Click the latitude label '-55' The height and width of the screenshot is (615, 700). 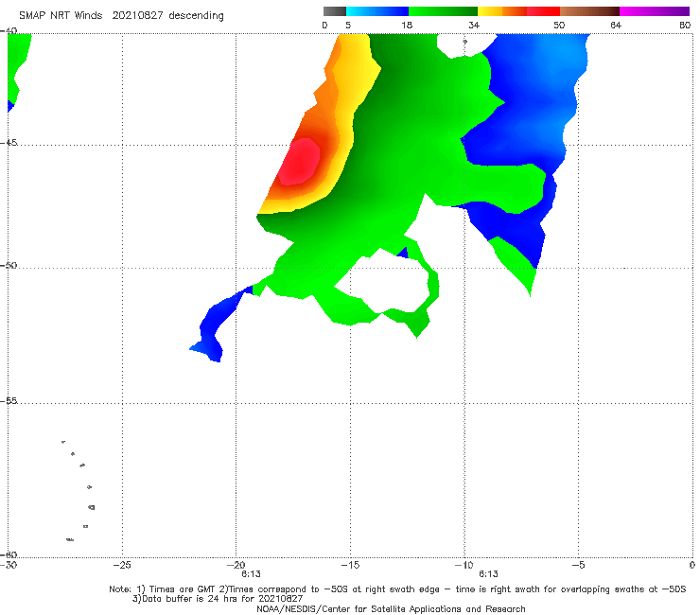[9, 400]
